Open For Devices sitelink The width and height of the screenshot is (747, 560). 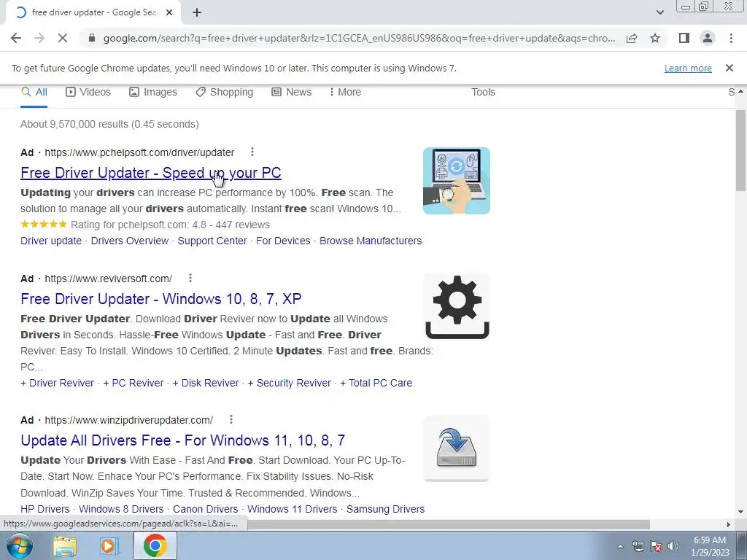tap(283, 241)
